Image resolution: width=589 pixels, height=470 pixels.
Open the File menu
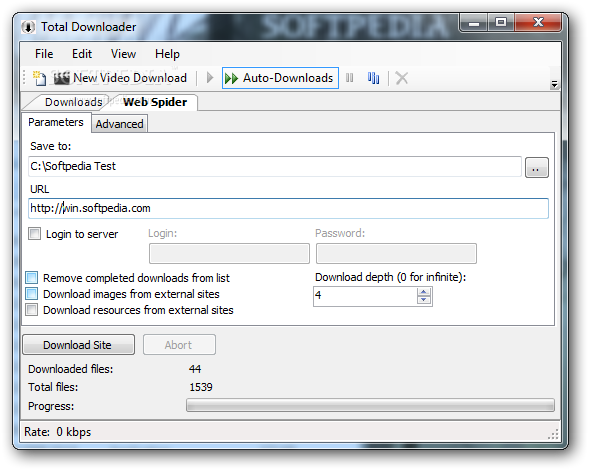click(x=44, y=54)
